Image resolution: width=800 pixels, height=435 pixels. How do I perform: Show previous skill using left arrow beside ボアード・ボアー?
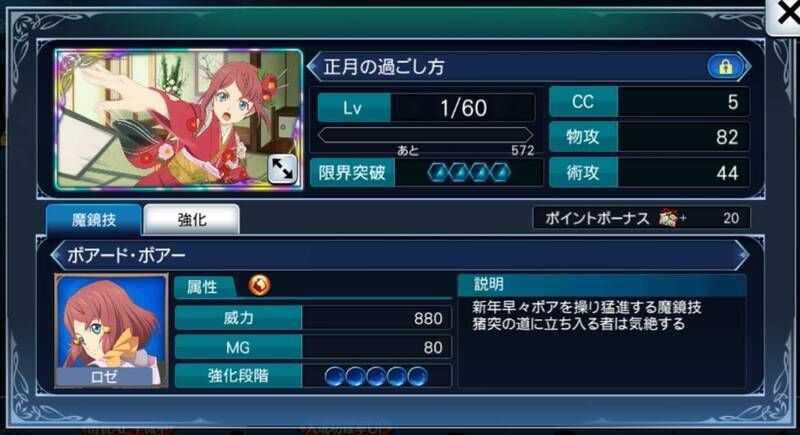[58, 254]
